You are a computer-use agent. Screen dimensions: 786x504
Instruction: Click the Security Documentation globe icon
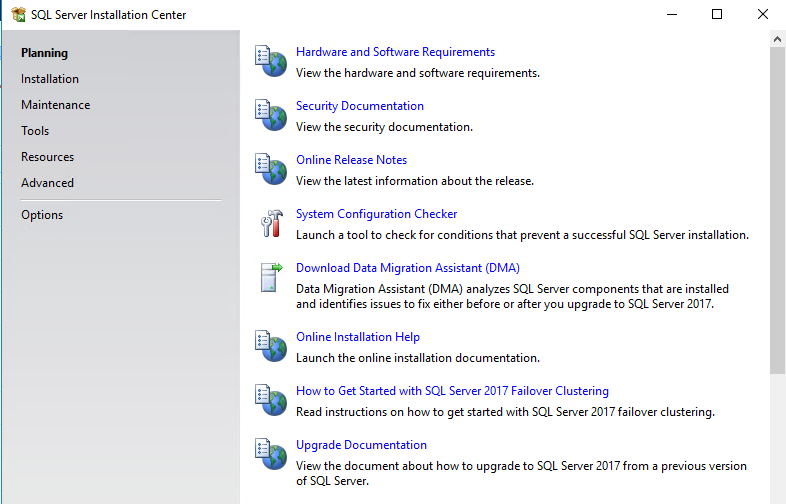[x=271, y=115]
